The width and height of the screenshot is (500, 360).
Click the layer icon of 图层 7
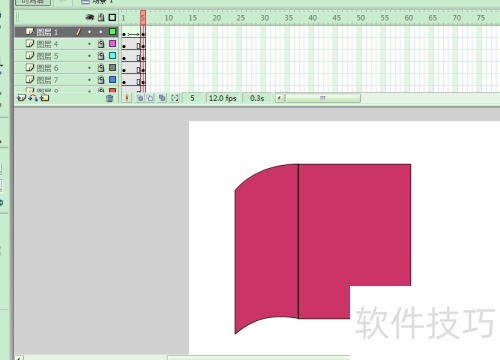tap(30, 79)
